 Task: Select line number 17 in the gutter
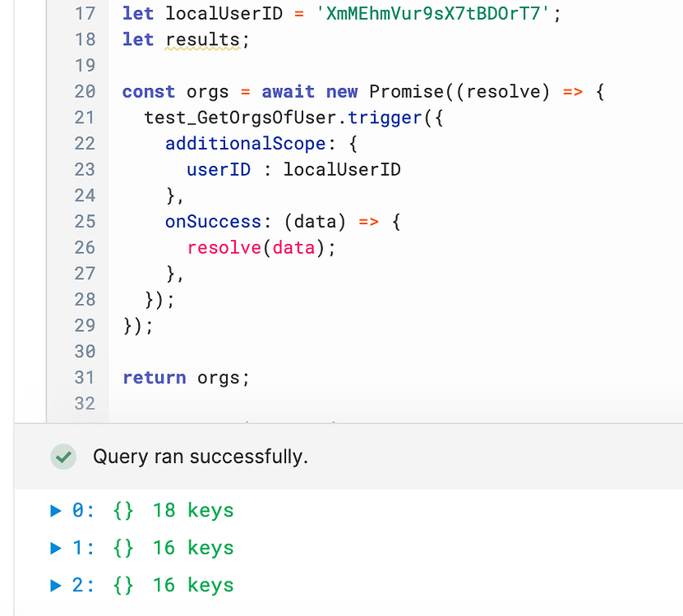(x=85, y=13)
